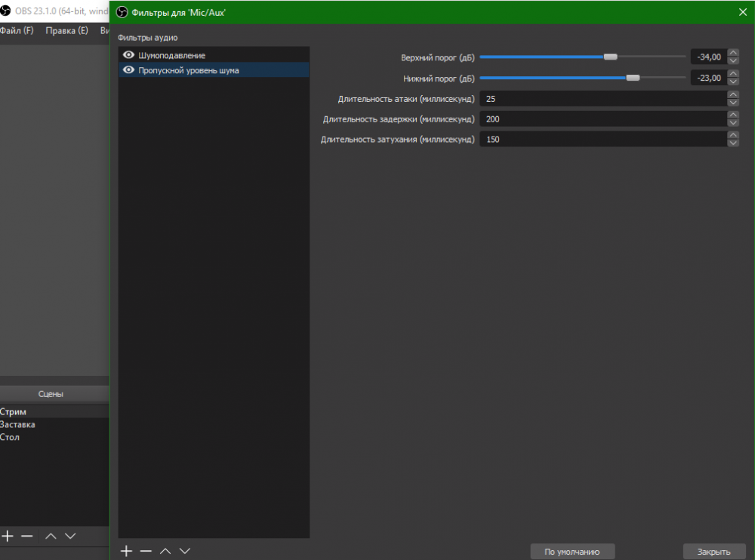Hide the Пропускной уровень шума filter
755x560 pixels.
[128, 70]
